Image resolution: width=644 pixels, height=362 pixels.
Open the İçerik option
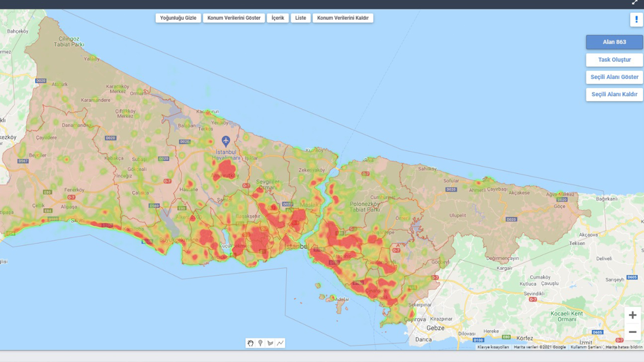pyautogui.click(x=278, y=18)
